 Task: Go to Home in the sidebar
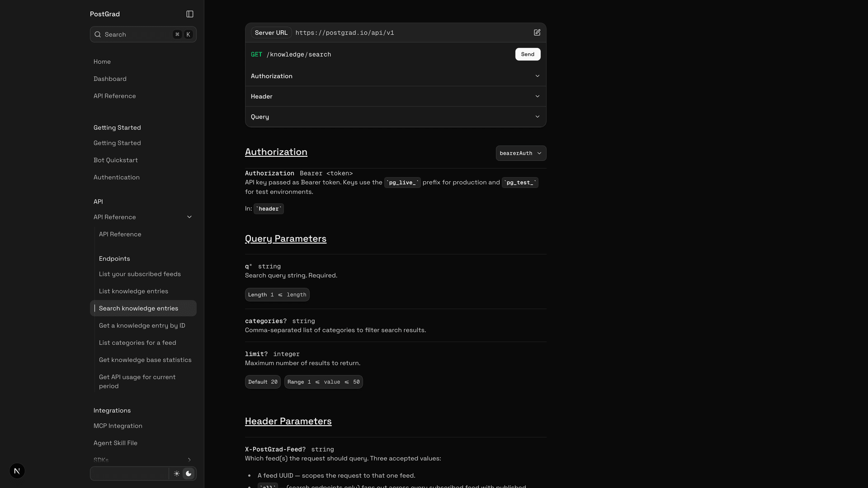(102, 61)
